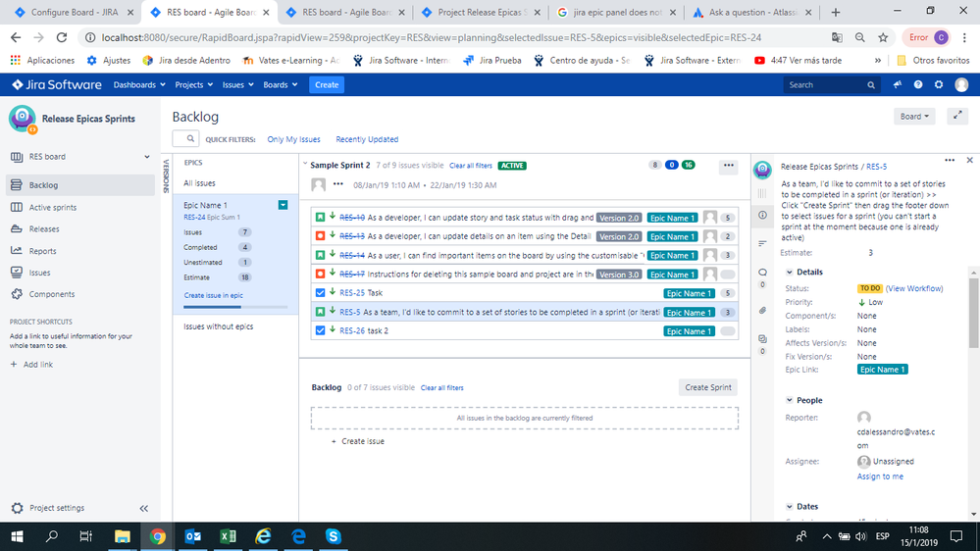980x551 pixels.
Task: Show attachments paperclip icon in detail panel
Action: pyautogui.click(x=762, y=311)
